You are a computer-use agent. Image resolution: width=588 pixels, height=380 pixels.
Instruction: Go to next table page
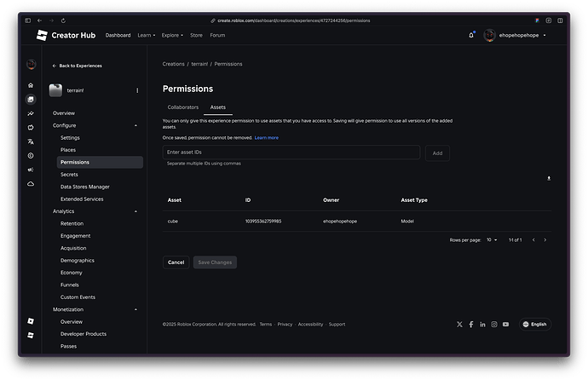[545, 239]
